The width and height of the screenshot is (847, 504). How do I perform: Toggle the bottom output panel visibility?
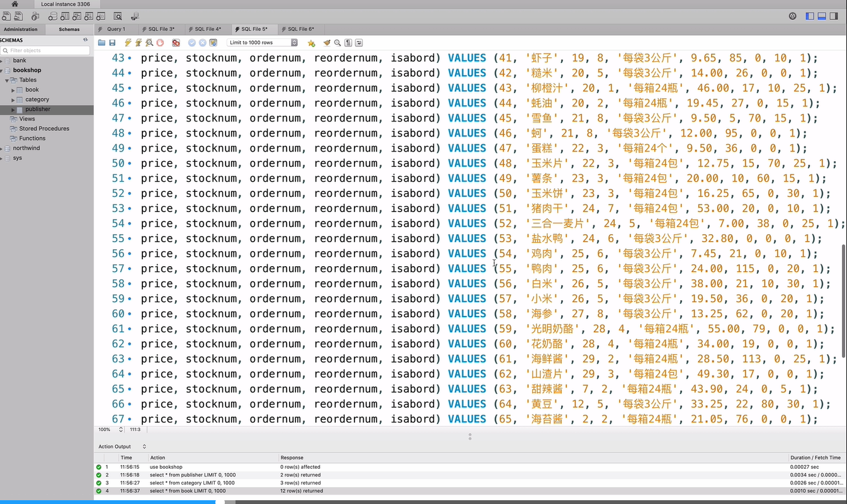pyautogui.click(x=822, y=16)
